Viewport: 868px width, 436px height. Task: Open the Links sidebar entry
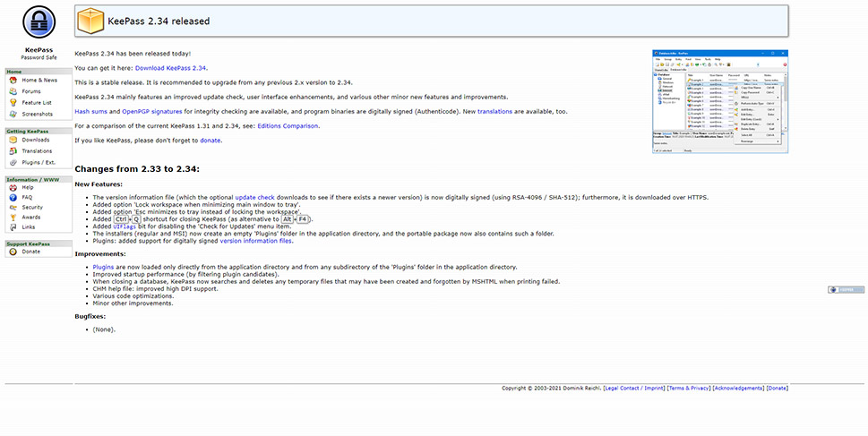tap(29, 227)
